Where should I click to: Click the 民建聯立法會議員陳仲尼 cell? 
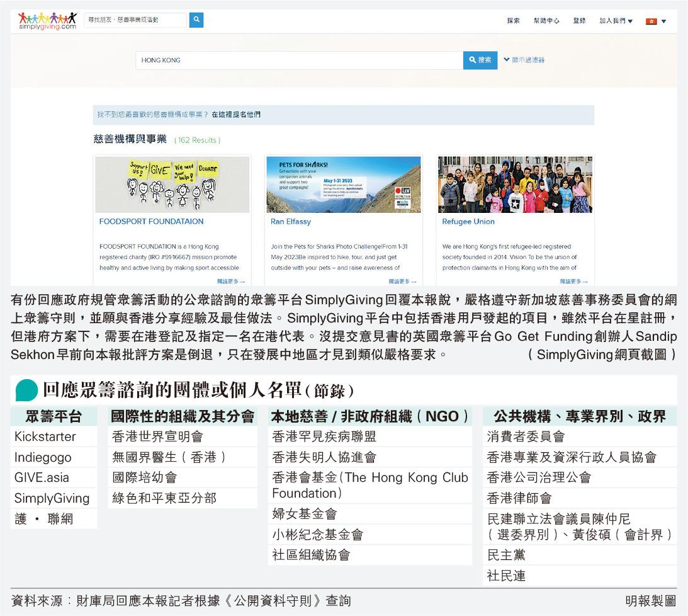(580, 527)
